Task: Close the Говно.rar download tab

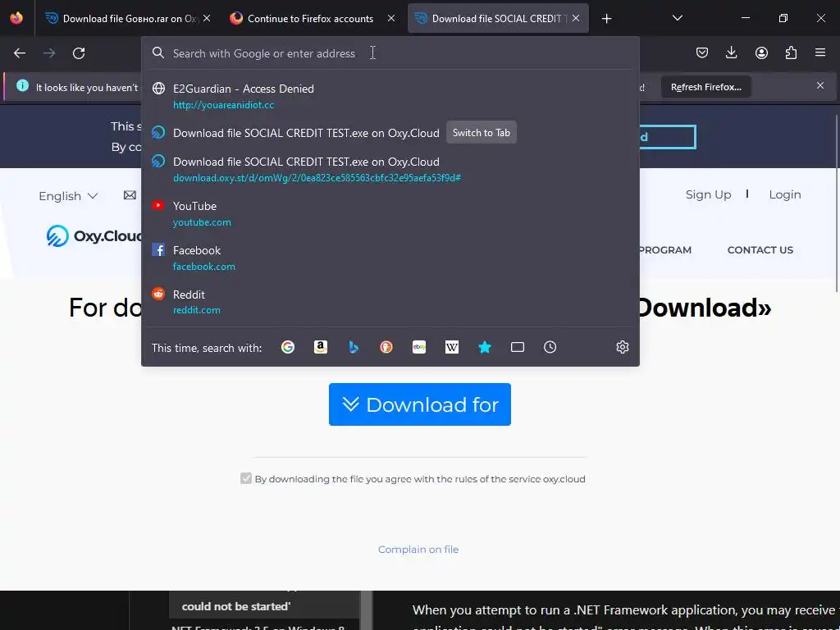Action: [207, 18]
